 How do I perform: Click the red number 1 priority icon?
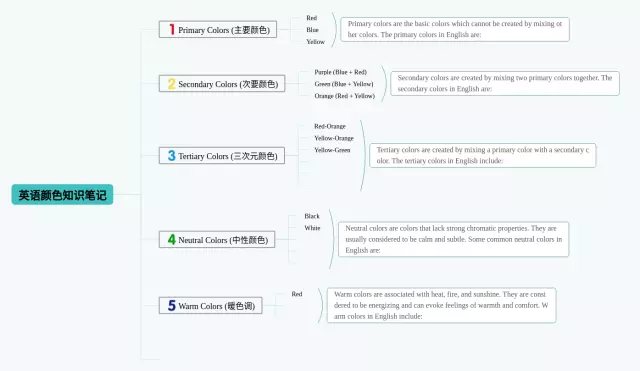tap(172, 29)
